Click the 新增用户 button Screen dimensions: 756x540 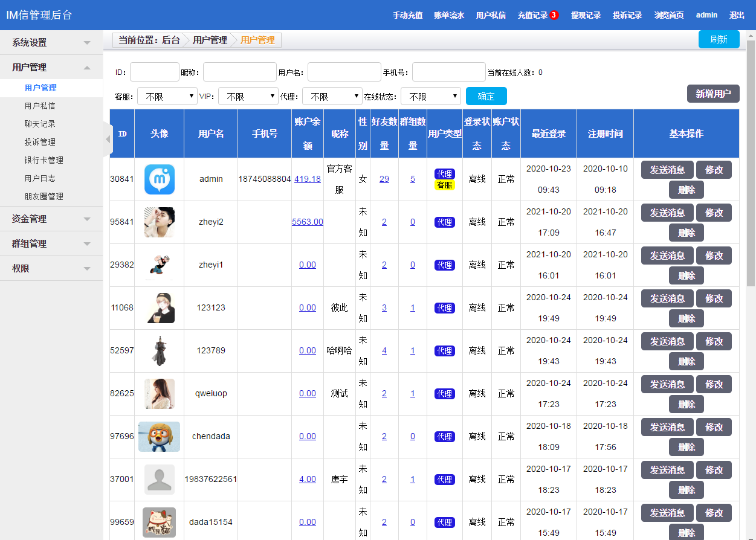pyautogui.click(x=713, y=94)
